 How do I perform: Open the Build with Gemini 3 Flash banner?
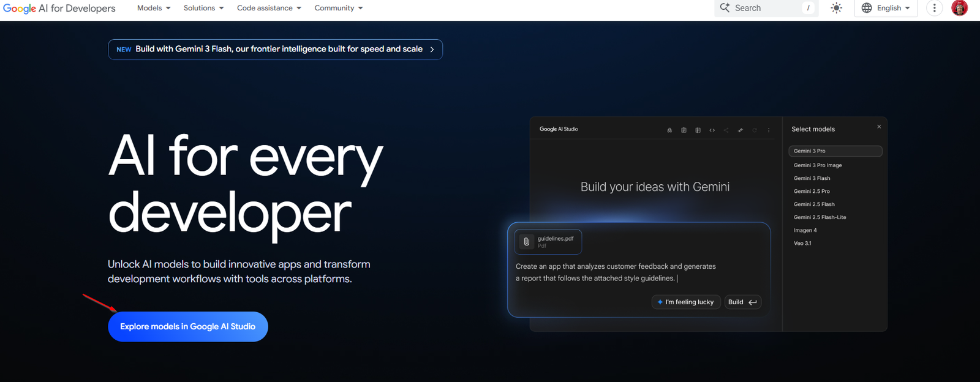275,49
